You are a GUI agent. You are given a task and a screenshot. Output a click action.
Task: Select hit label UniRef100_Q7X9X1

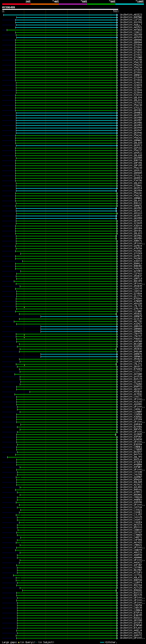click(131, 47)
